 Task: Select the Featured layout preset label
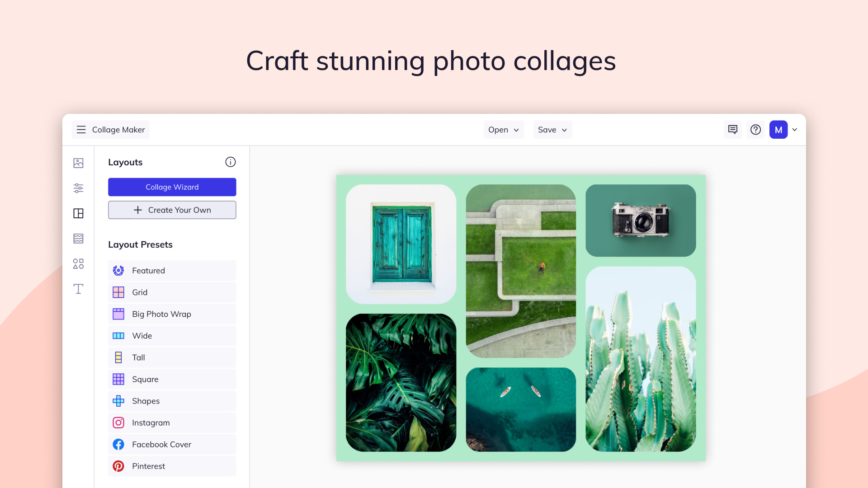tap(148, 271)
